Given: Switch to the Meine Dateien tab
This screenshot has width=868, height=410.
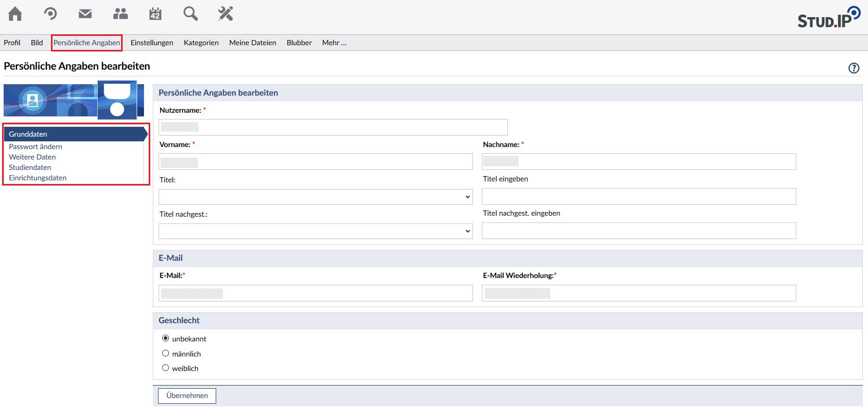Looking at the screenshot, I should click(x=253, y=43).
